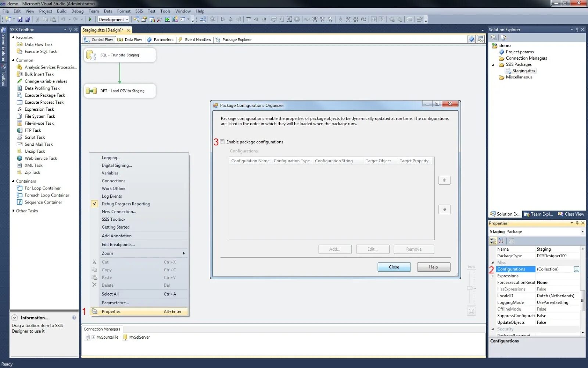
Task: Click the Remove button in the dialog
Action: click(414, 249)
